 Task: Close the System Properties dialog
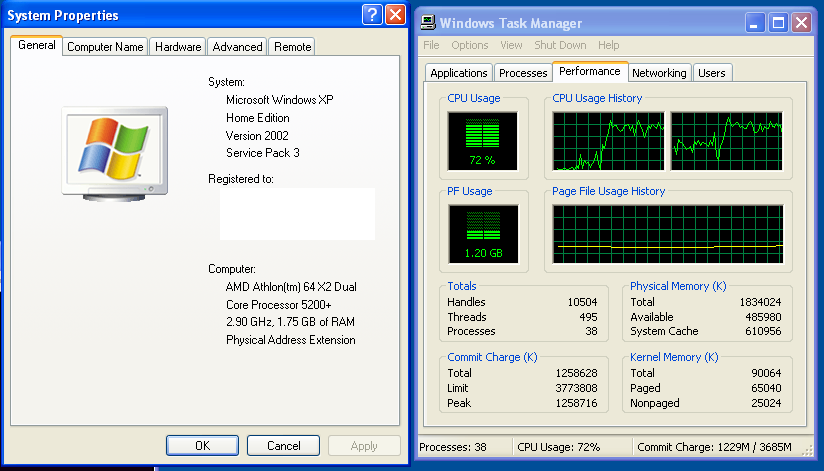[x=395, y=15]
